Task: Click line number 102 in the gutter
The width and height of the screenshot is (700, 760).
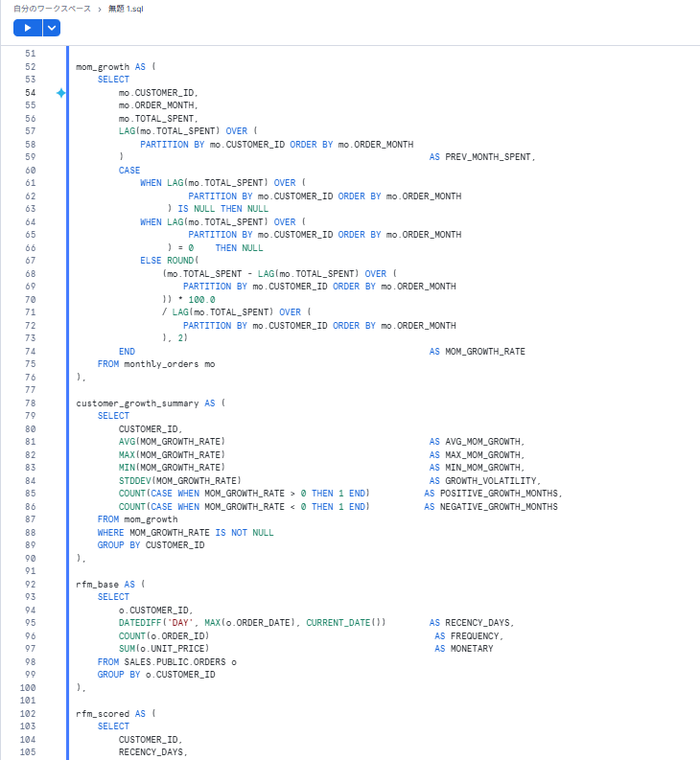Action: [x=30, y=714]
